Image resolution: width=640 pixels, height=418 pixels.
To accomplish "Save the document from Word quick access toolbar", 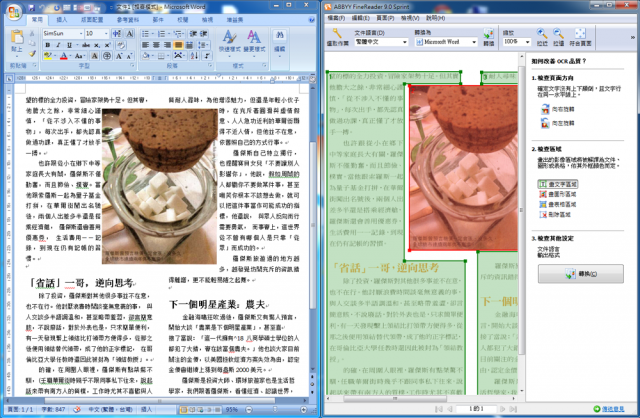I will click(x=32, y=8).
